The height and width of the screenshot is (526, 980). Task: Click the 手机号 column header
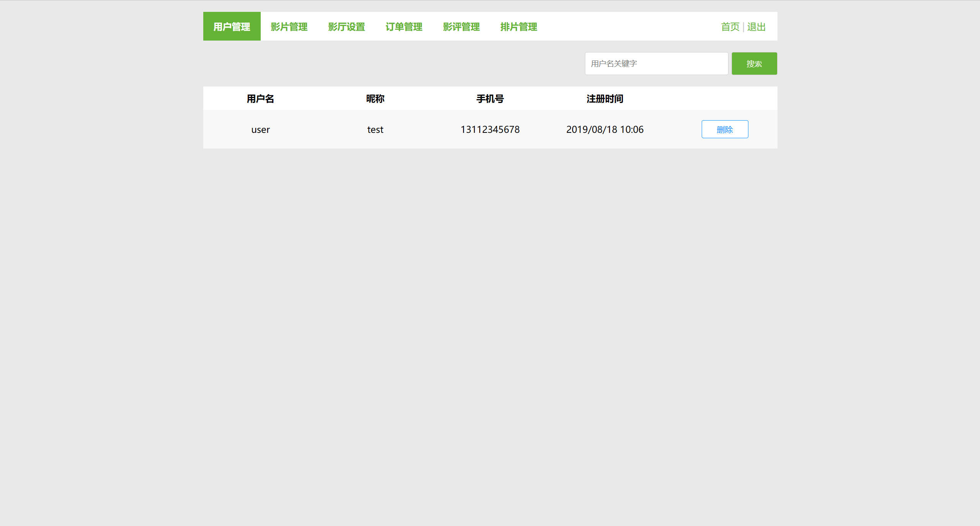click(490, 99)
